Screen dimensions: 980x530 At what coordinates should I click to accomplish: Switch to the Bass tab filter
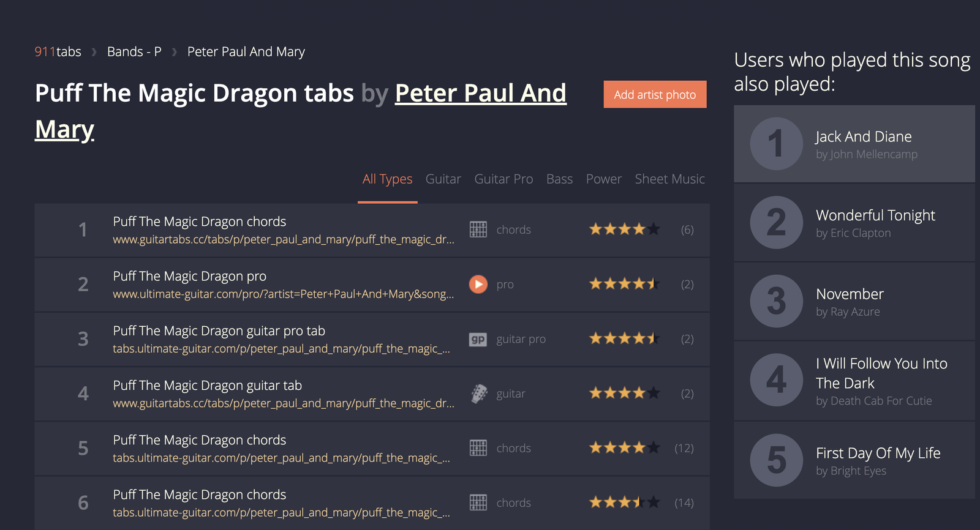click(559, 179)
